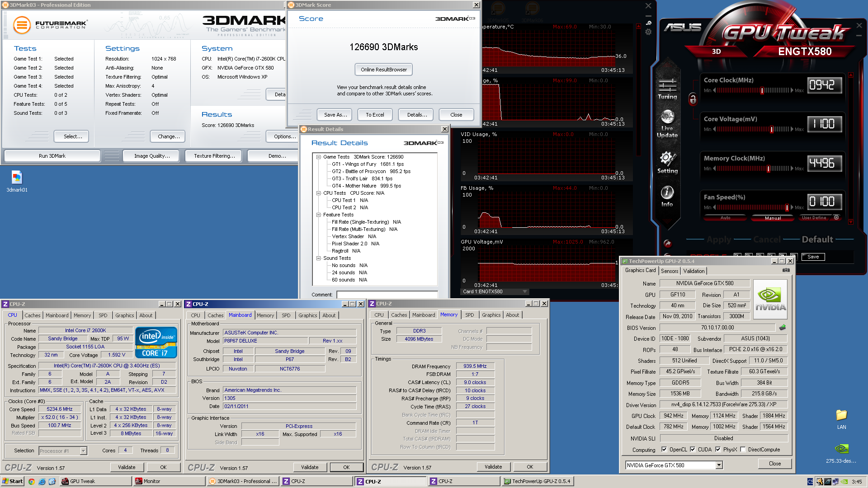Open the GPU selector dropdown in GPU-Z

(719, 465)
